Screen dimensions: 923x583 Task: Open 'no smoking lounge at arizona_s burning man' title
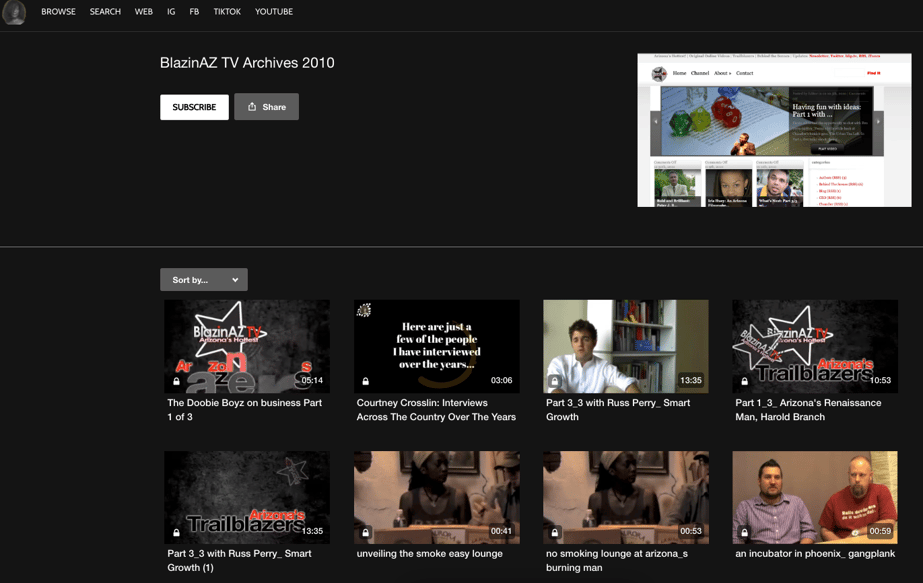(617, 561)
